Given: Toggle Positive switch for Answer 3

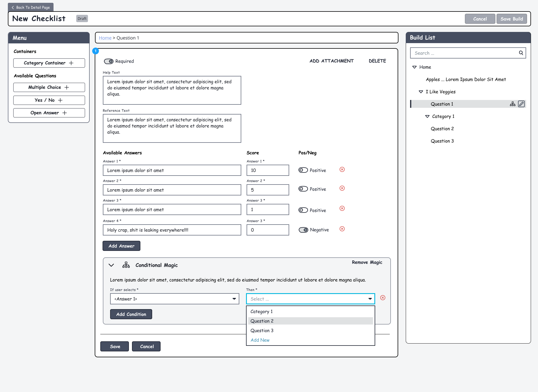Looking at the screenshot, I should 303,210.
